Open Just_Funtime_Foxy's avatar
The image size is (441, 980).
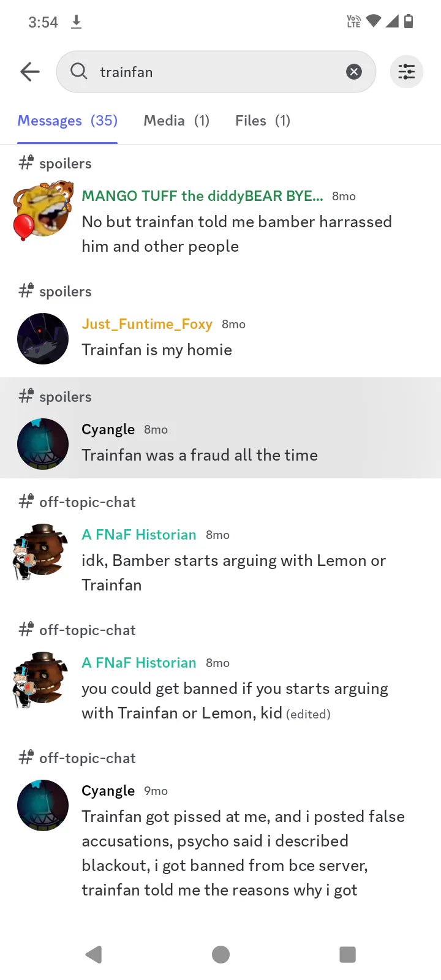[x=43, y=339]
